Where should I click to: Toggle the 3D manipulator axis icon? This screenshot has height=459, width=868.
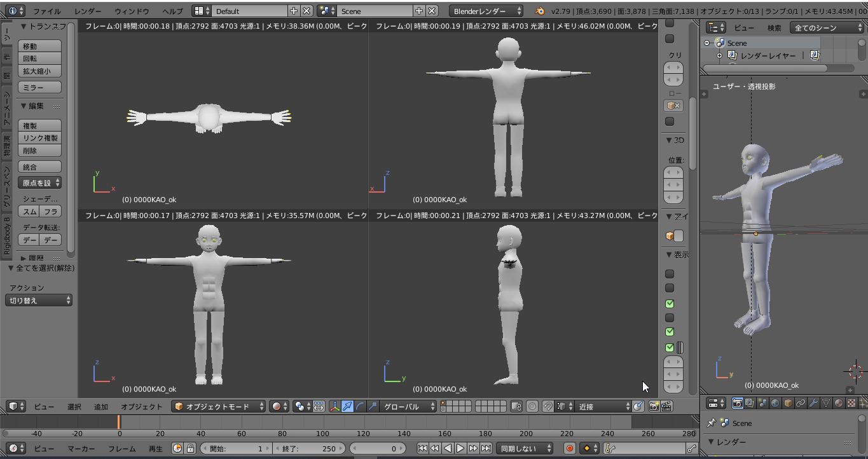(334, 406)
